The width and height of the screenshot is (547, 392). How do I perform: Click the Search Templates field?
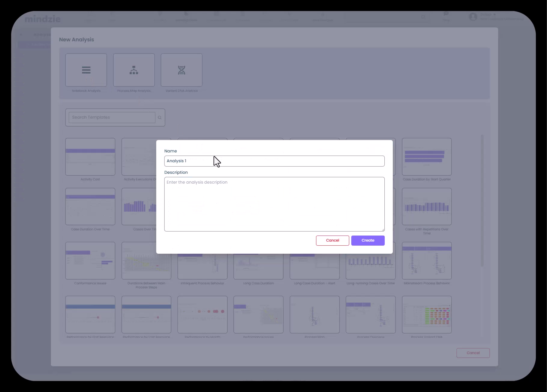[112, 118]
